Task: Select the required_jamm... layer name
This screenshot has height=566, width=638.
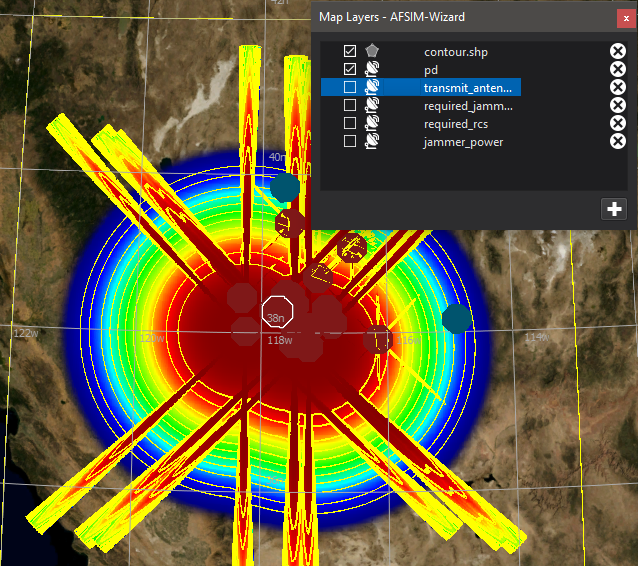Action: pyautogui.click(x=468, y=106)
